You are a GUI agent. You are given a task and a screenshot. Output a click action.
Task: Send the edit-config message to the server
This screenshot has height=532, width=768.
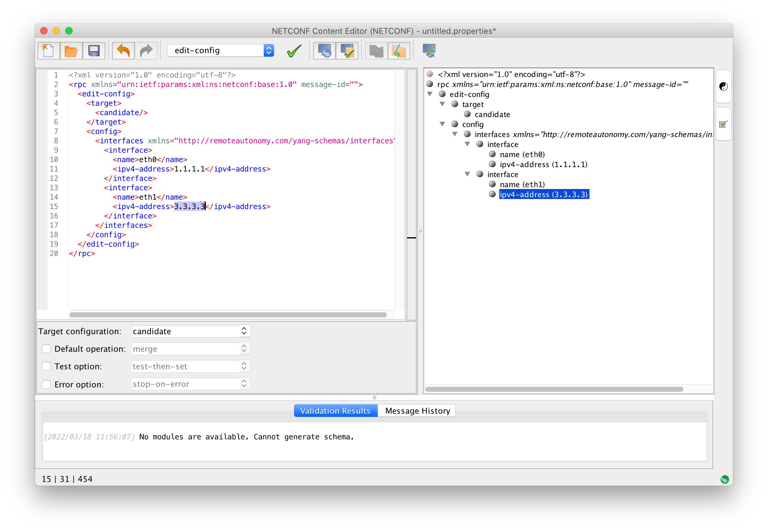pos(324,50)
